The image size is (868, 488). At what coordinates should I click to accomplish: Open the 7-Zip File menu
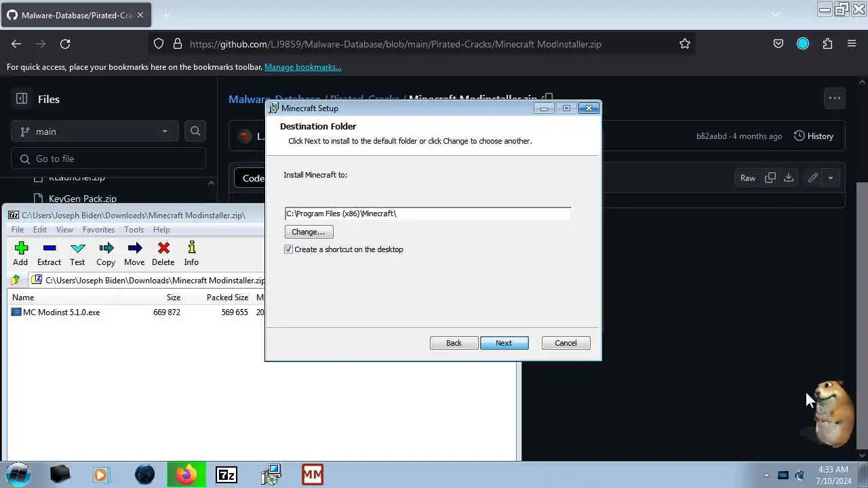18,230
